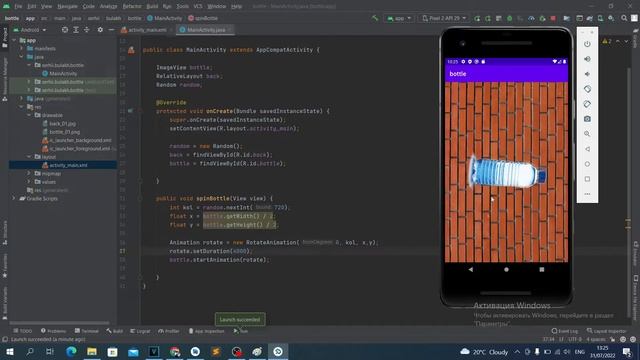Open the Device Manager icon in toolbar
640x360 pixels.
click(600, 18)
